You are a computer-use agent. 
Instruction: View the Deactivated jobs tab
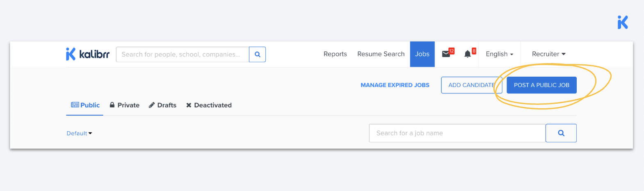209,105
